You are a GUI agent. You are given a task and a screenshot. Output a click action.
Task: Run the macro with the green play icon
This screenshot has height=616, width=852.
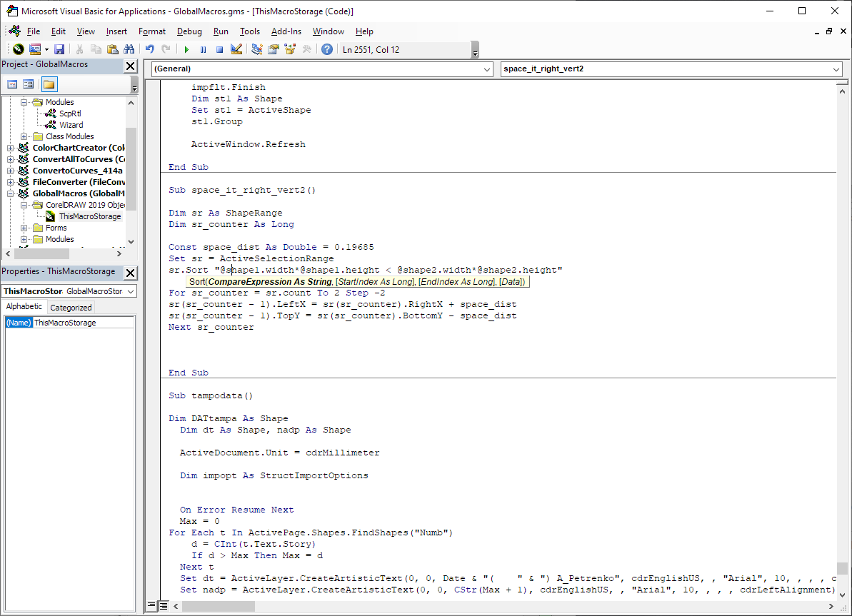pos(186,49)
